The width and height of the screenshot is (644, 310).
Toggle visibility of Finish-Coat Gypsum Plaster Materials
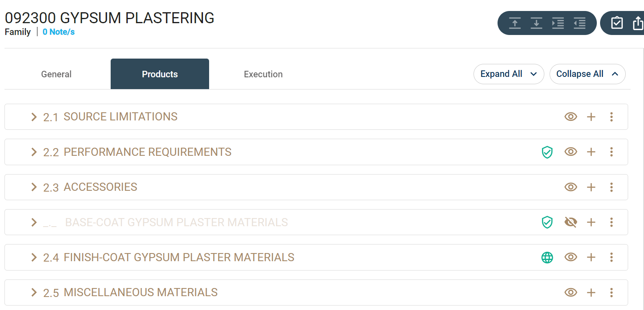571,258
